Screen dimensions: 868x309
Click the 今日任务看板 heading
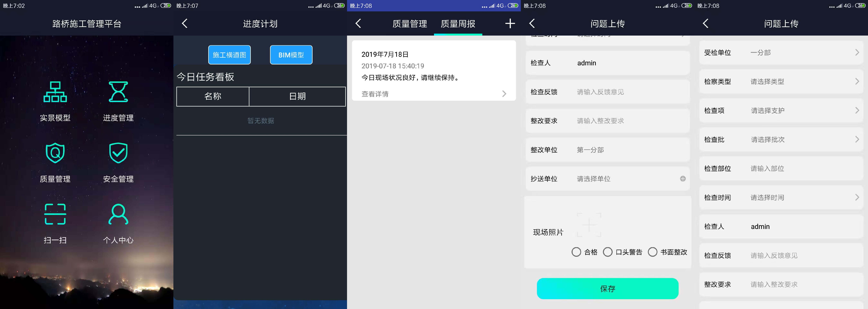(205, 77)
